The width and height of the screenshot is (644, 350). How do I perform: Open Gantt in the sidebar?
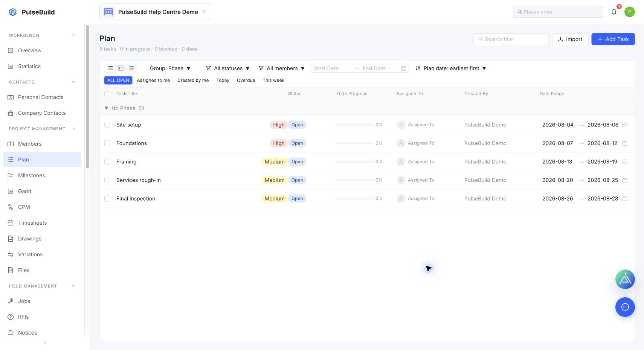click(x=42, y=191)
